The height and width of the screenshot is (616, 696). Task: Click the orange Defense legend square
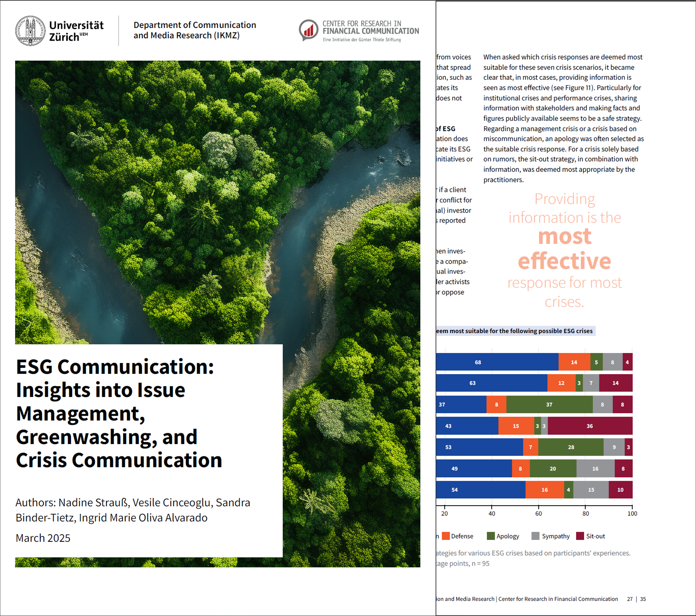446,536
